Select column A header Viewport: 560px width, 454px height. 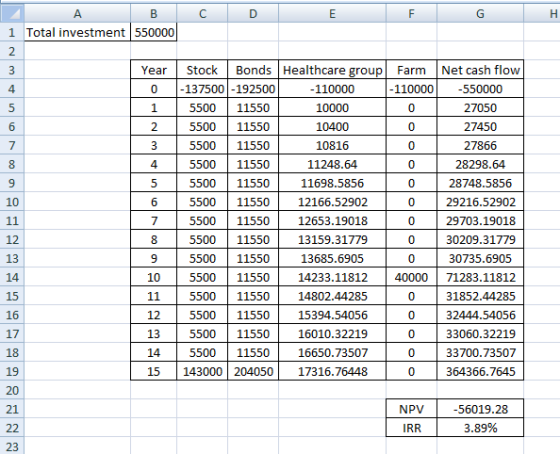[77, 14]
